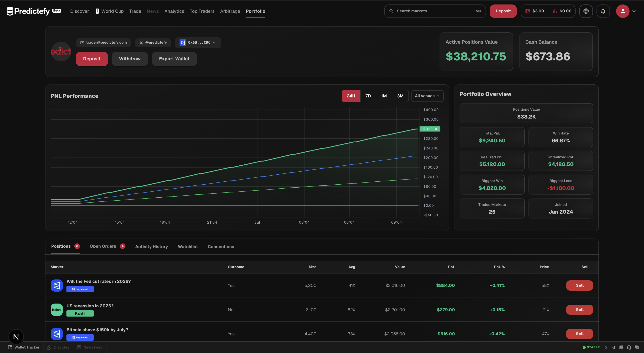Click the STABLE status indicator
The height and width of the screenshot is (353, 644).
[x=591, y=347]
